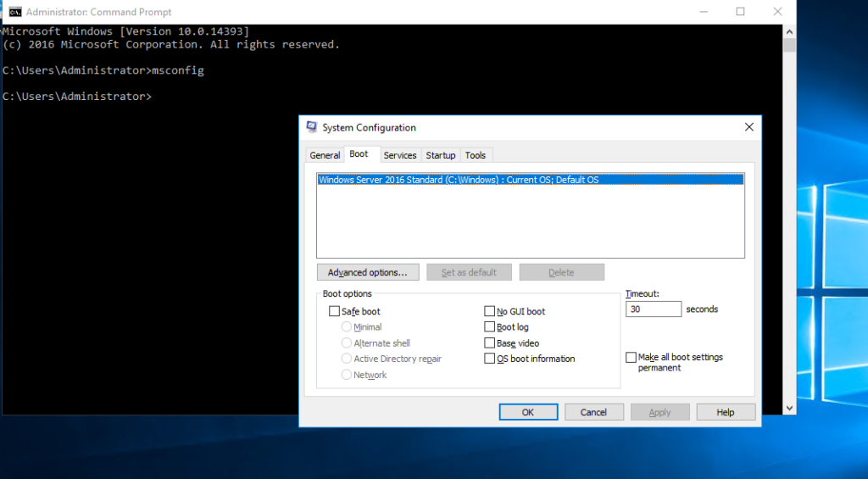The height and width of the screenshot is (479, 868).
Task: Minimize the Command Prompt window
Action: click(x=704, y=12)
